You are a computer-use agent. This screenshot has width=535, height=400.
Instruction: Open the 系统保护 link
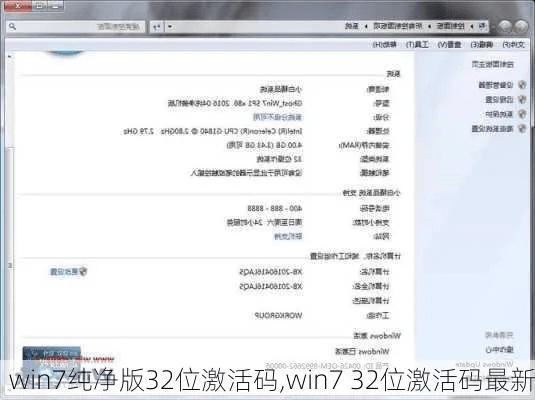tap(499, 114)
